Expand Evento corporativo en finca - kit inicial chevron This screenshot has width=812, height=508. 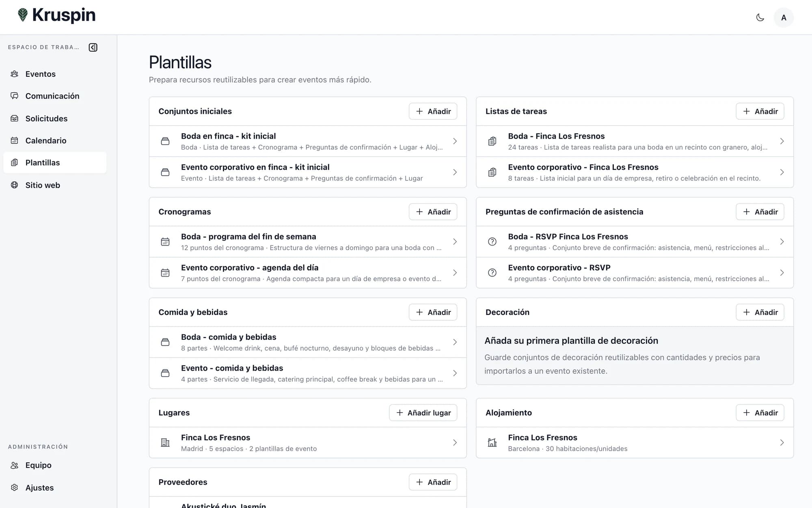pos(455,172)
